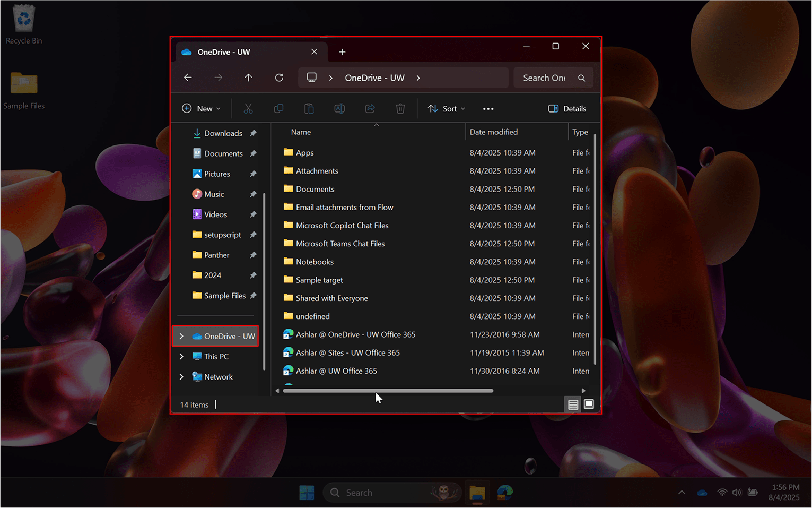812x508 pixels.
Task: Go up one folder level
Action: pyautogui.click(x=248, y=78)
